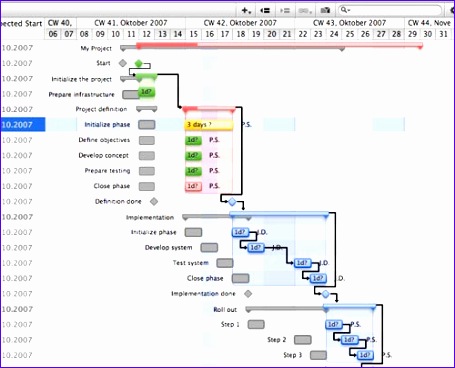
Task: Click day 22 in the timeline header
Action: tap(303, 34)
